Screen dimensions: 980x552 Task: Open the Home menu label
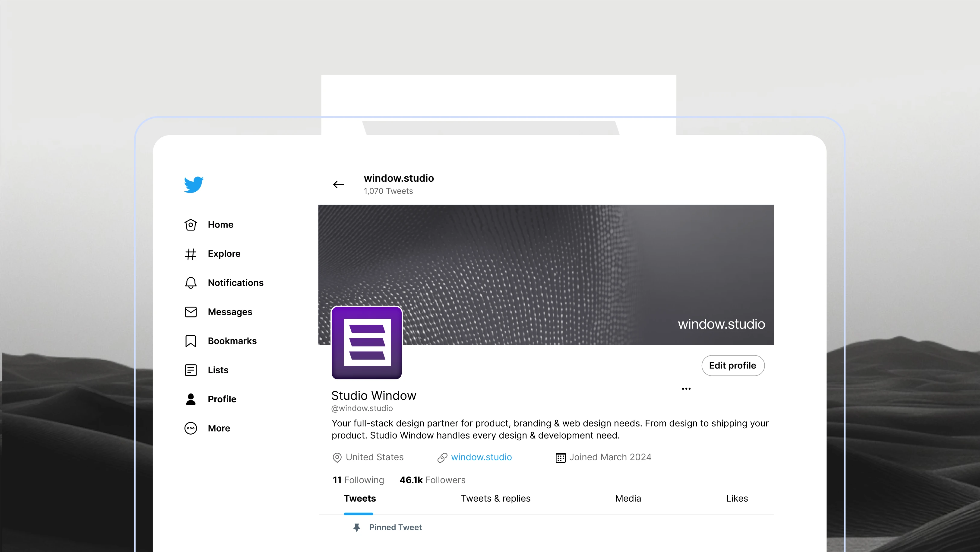[x=220, y=225]
